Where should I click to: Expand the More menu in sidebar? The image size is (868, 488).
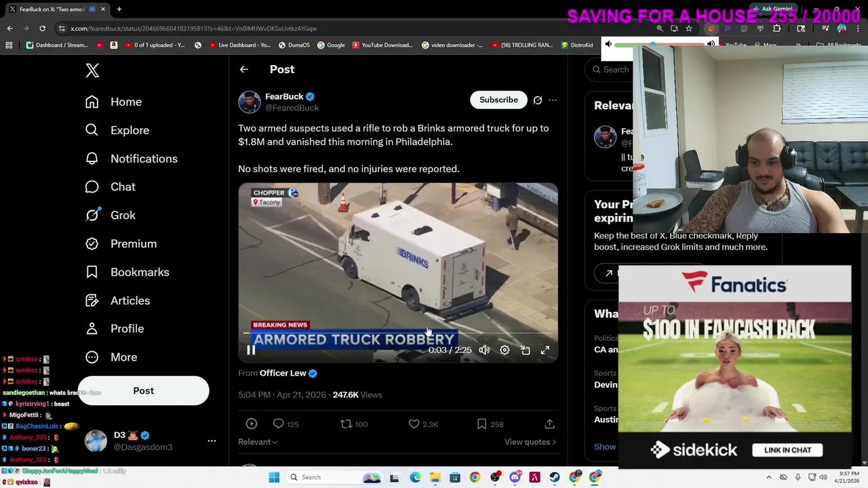(111, 357)
